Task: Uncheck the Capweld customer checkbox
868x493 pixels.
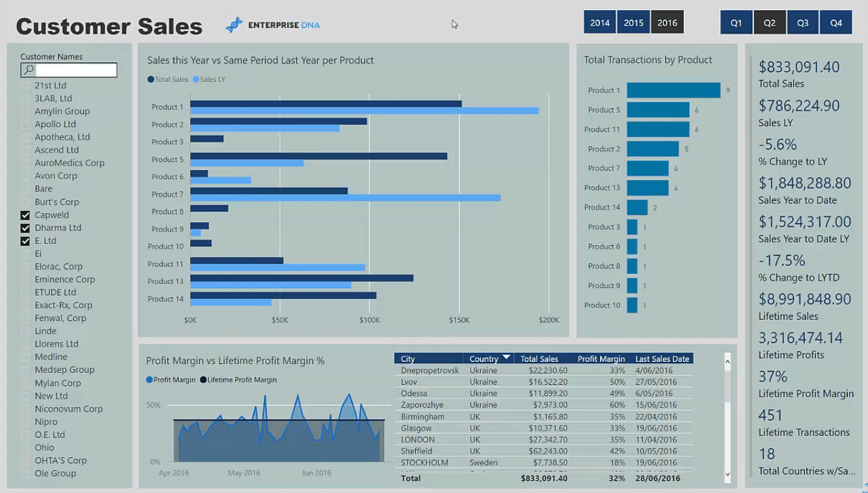Action: pyautogui.click(x=25, y=215)
